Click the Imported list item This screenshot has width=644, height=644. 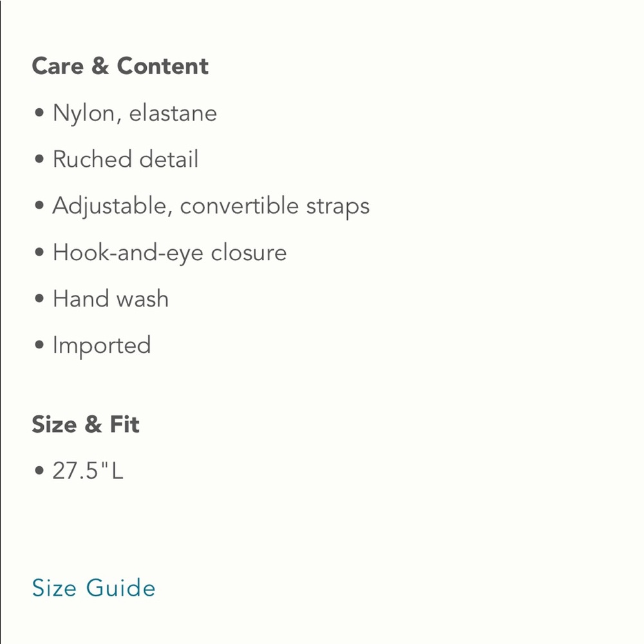point(102,345)
